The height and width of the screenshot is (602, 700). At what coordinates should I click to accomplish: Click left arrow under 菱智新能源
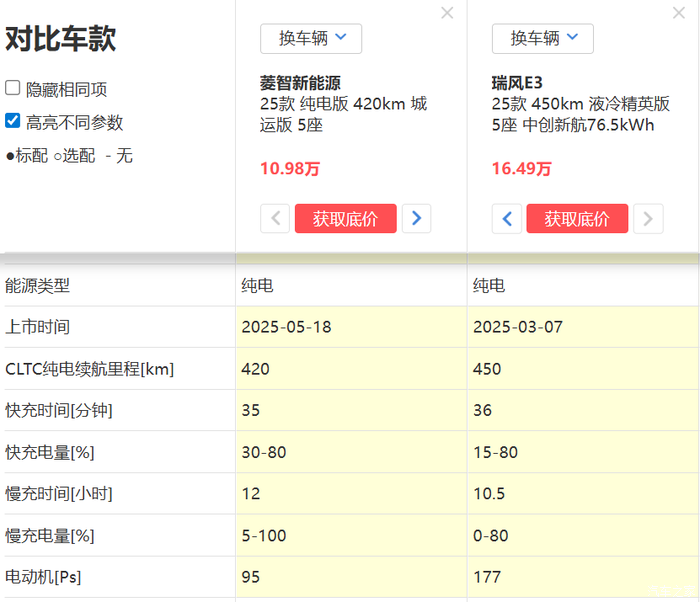[275, 219]
